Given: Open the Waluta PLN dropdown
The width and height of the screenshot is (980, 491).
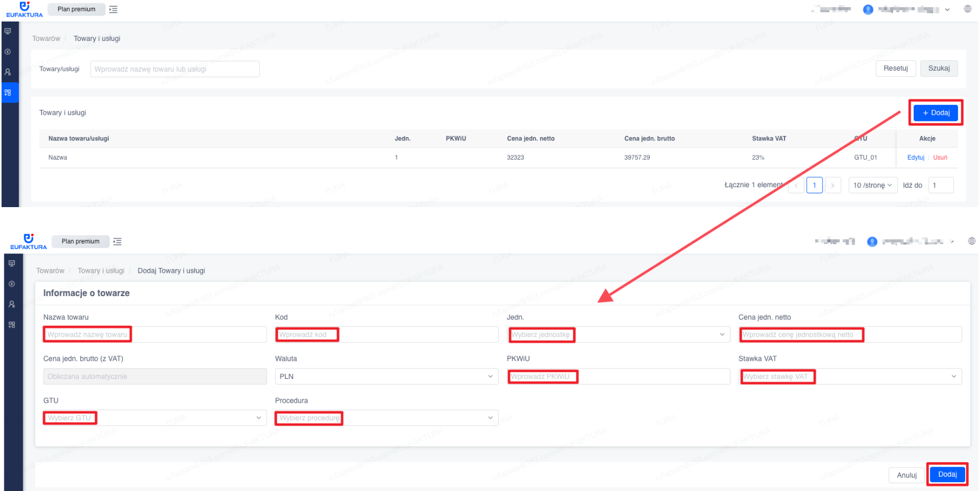Looking at the screenshot, I should tap(386, 377).
